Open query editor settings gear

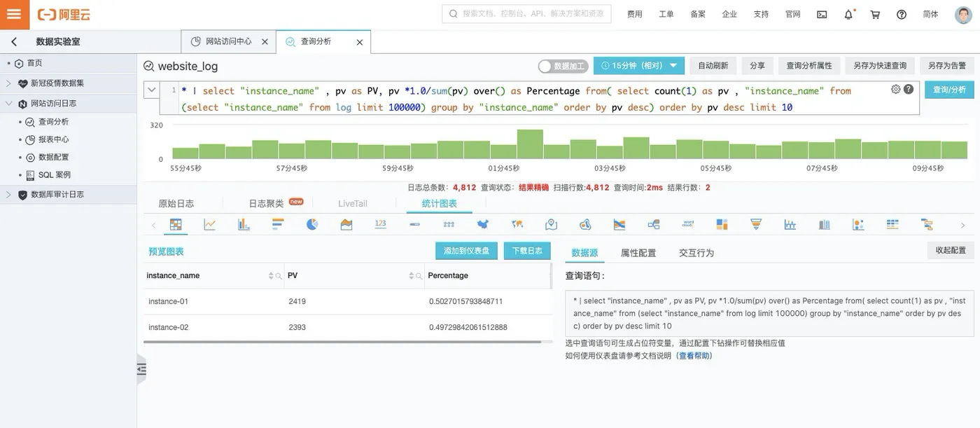(x=895, y=89)
